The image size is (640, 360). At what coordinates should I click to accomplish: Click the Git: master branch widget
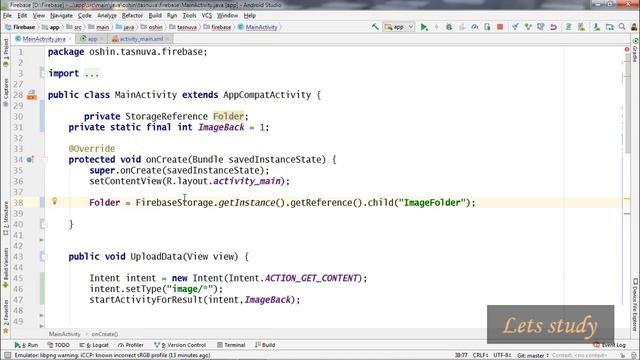pos(533,356)
